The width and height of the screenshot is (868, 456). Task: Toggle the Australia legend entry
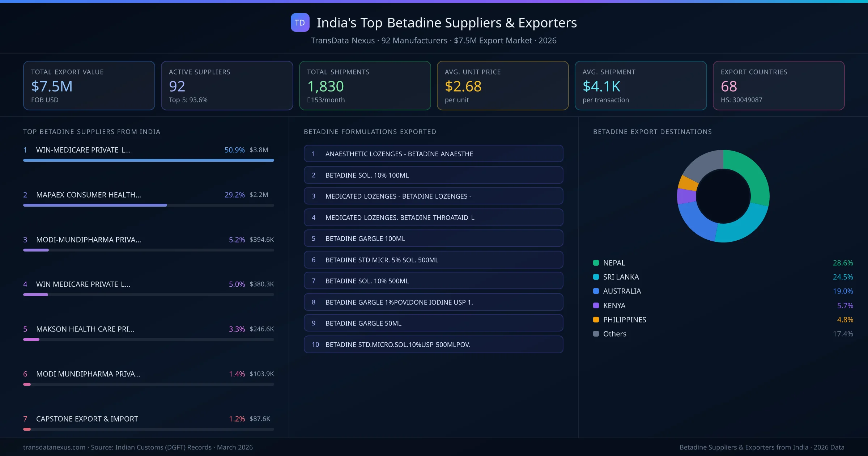(x=622, y=291)
